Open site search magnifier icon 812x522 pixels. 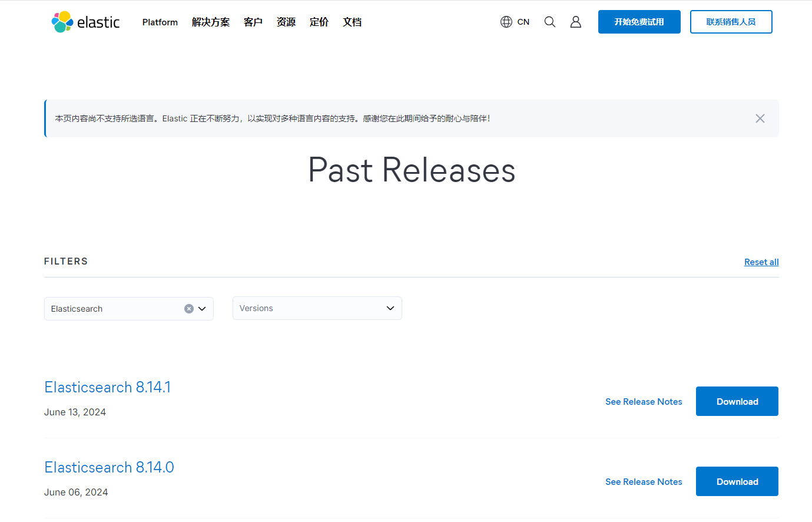point(550,22)
